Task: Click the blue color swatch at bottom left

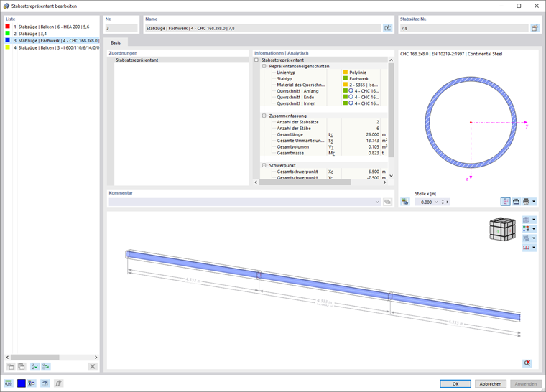Action: pyautogui.click(x=22, y=383)
